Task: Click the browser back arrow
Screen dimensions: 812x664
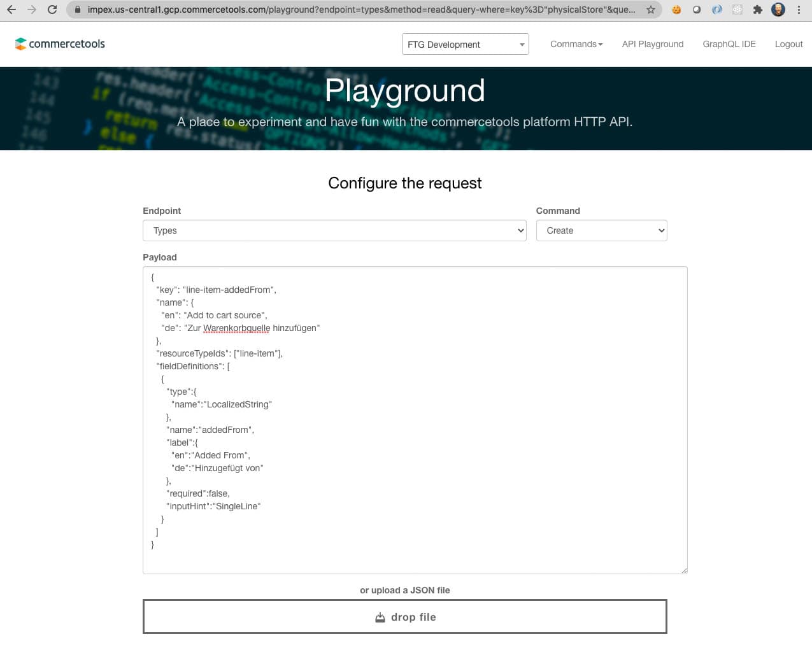Action: tap(11, 10)
